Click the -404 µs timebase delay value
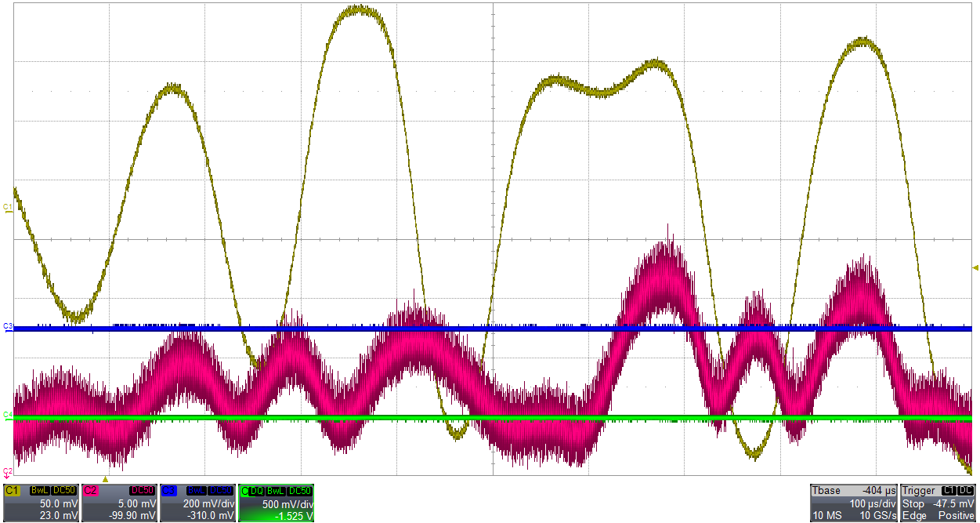980x523 pixels. (x=879, y=490)
